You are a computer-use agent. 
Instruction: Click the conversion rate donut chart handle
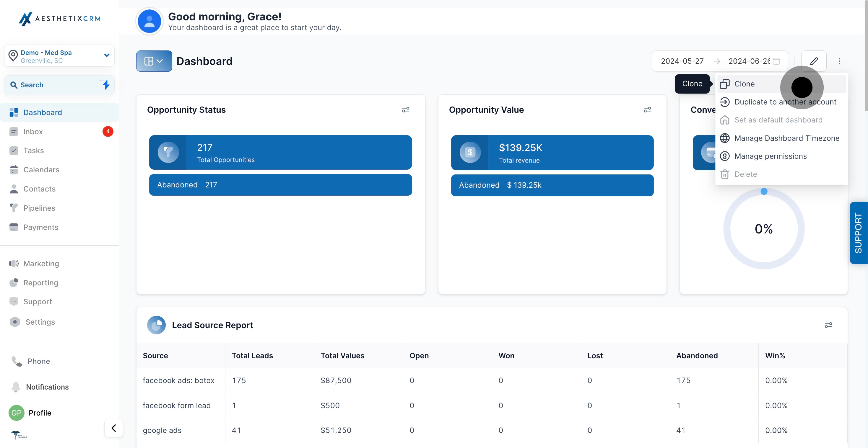click(x=764, y=191)
